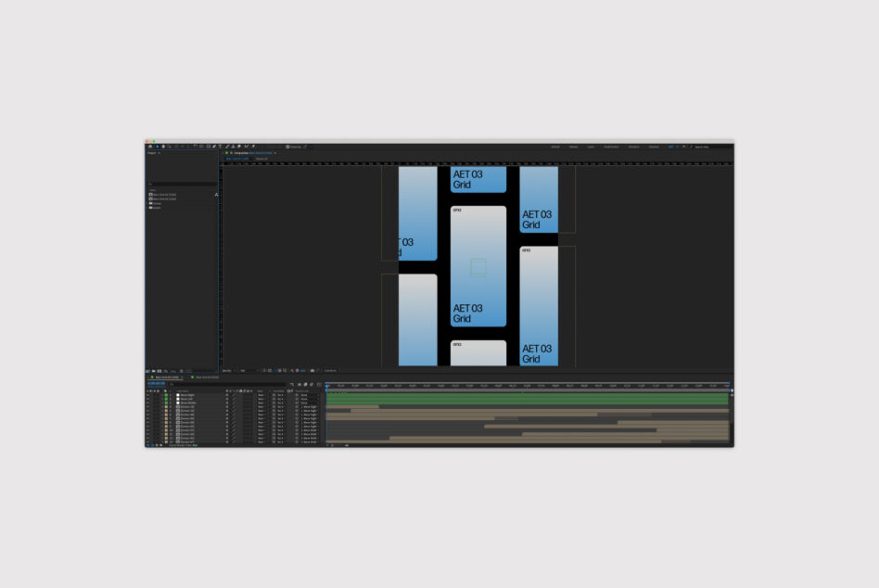This screenshot has width=879, height=588.
Task: Open the Default workspace tab
Action: tap(555, 147)
